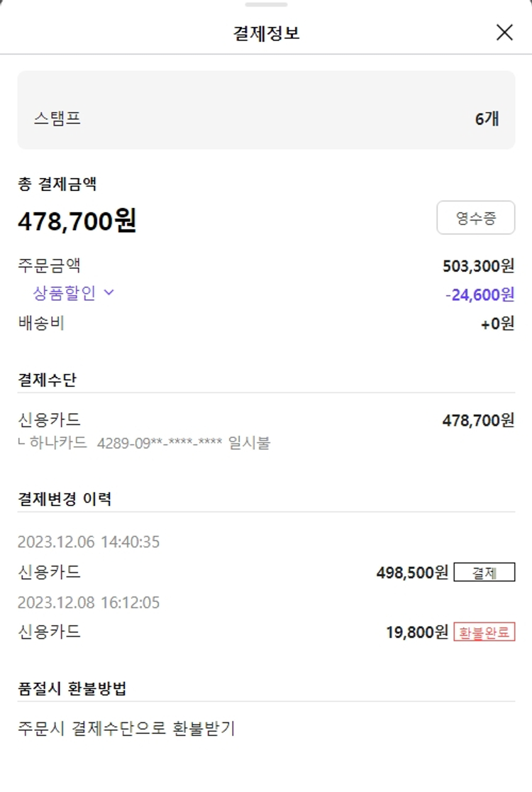
Task: Expand the 상품할인 chevron arrow
Action: click(109, 292)
